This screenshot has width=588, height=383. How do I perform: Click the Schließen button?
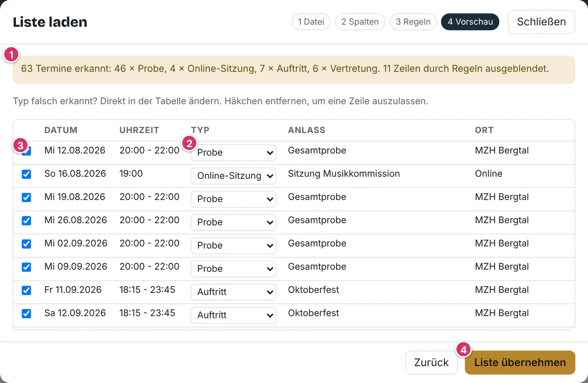pyautogui.click(x=541, y=22)
